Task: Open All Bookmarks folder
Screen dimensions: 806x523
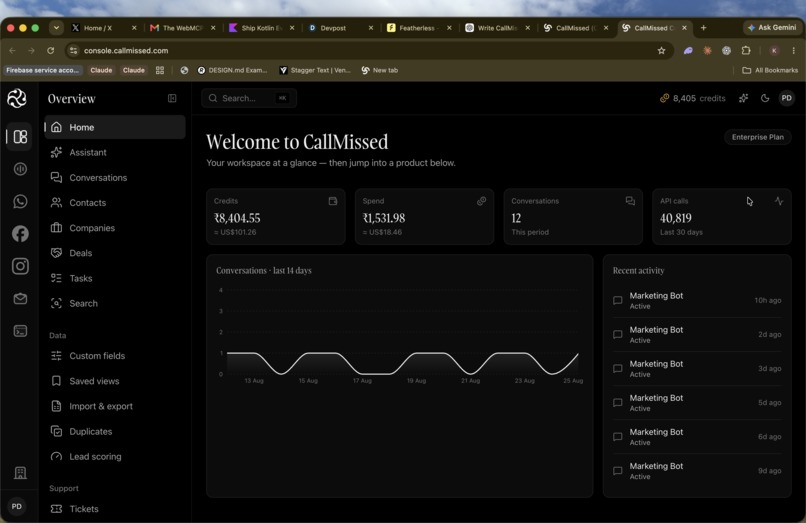Action: click(x=770, y=70)
